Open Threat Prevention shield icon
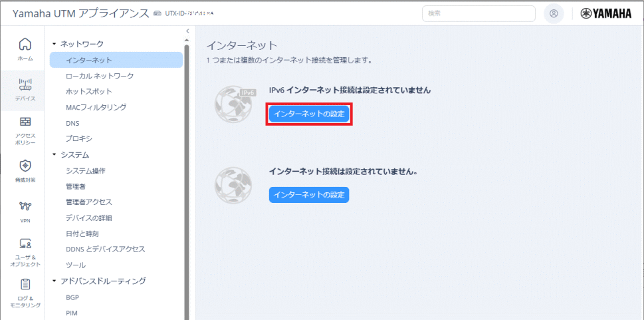This screenshot has height=320, width=644. (x=25, y=166)
